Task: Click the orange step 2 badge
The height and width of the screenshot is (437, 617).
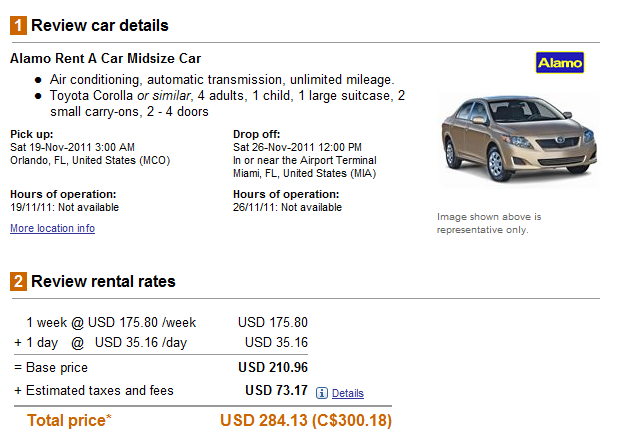Action: point(18,281)
